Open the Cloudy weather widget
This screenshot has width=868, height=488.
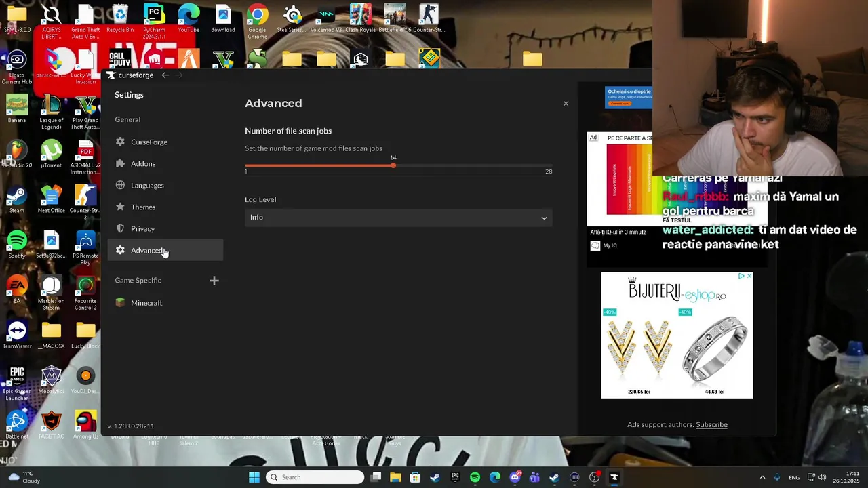point(24,477)
